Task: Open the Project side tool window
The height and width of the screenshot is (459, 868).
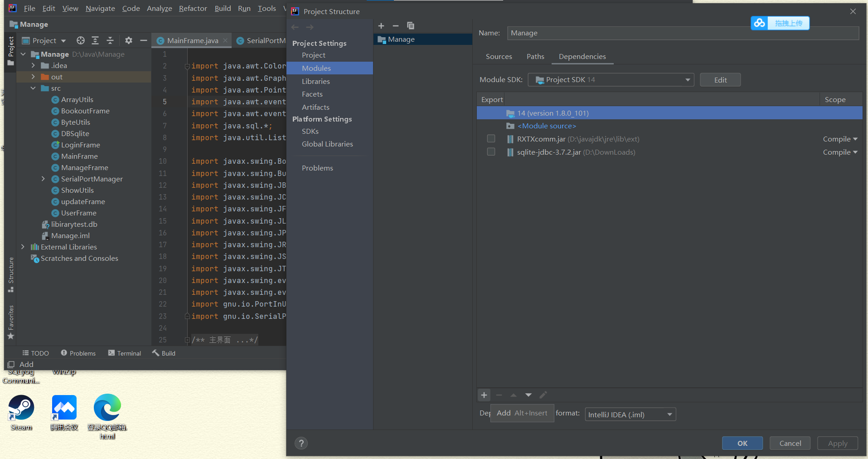Action: pyautogui.click(x=11, y=51)
